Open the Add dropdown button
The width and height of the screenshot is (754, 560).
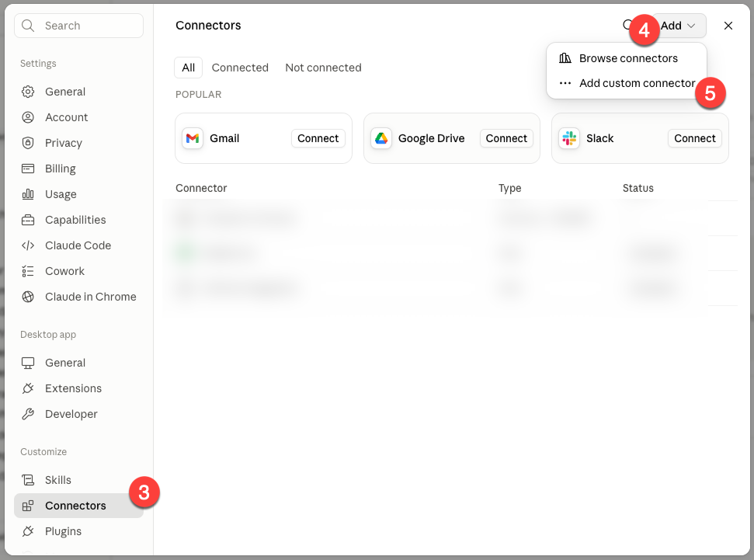click(x=679, y=26)
